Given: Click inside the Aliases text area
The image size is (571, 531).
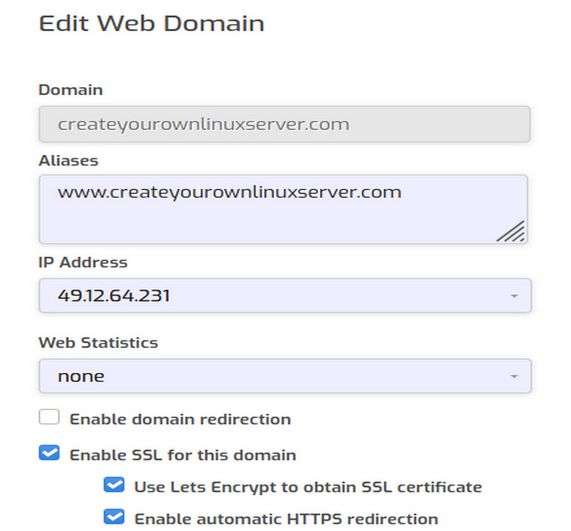Looking at the screenshot, I should (283, 209).
